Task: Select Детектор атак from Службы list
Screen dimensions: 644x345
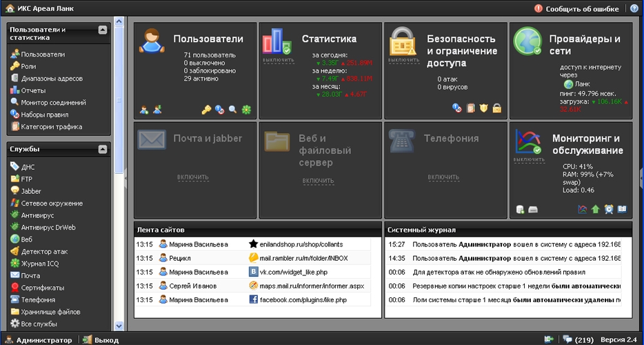Action: (44, 251)
